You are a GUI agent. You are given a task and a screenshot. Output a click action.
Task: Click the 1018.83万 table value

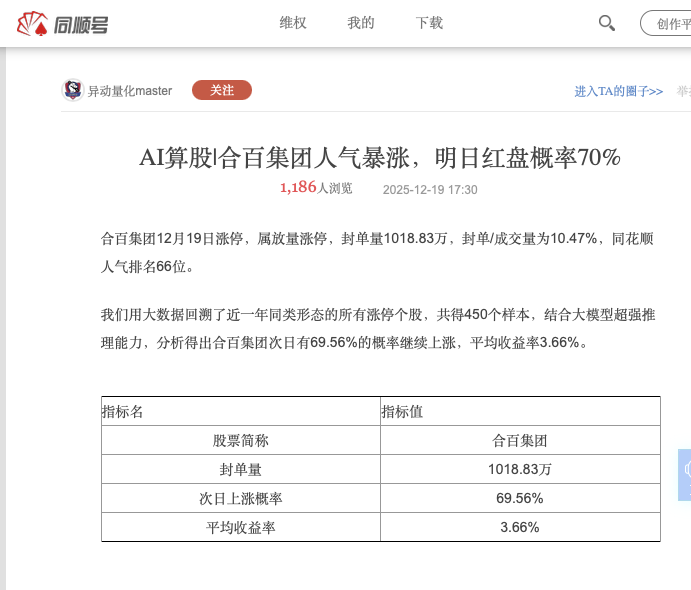click(x=520, y=469)
